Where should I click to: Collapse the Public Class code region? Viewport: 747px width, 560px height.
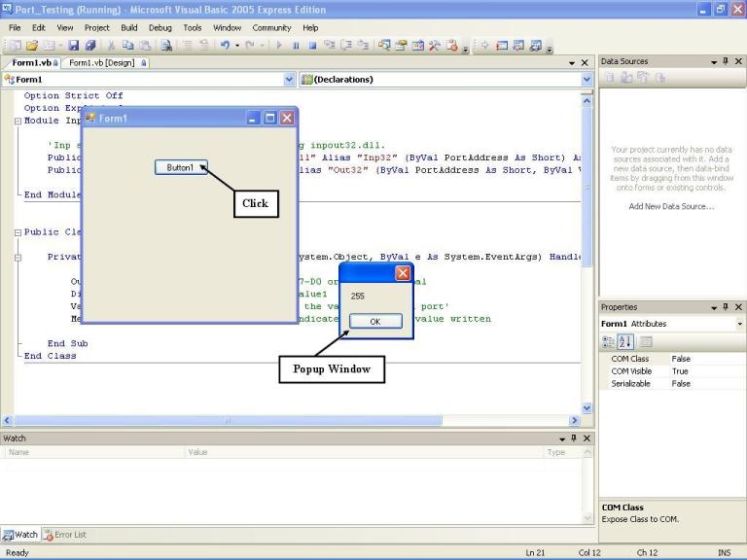pos(18,232)
